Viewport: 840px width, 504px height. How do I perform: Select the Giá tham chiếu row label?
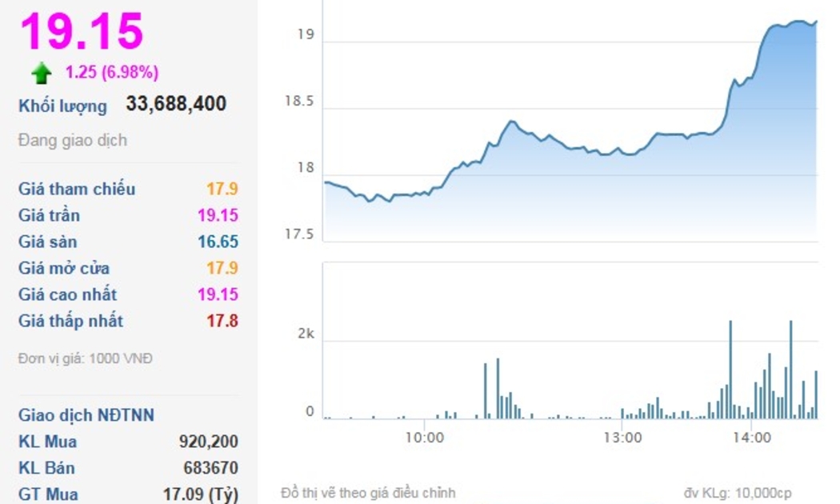click(x=77, y=190)
